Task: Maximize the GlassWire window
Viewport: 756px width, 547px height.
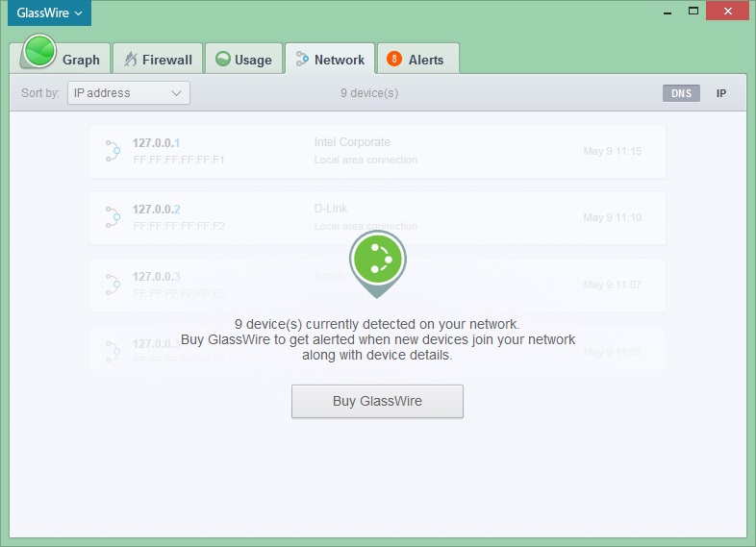Action: [x=693, y=12]
